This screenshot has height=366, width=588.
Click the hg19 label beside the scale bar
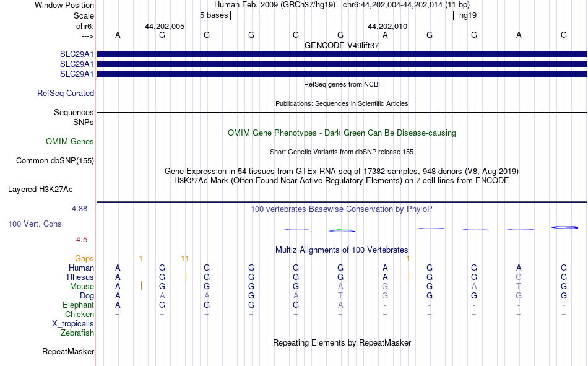point(468,15)
